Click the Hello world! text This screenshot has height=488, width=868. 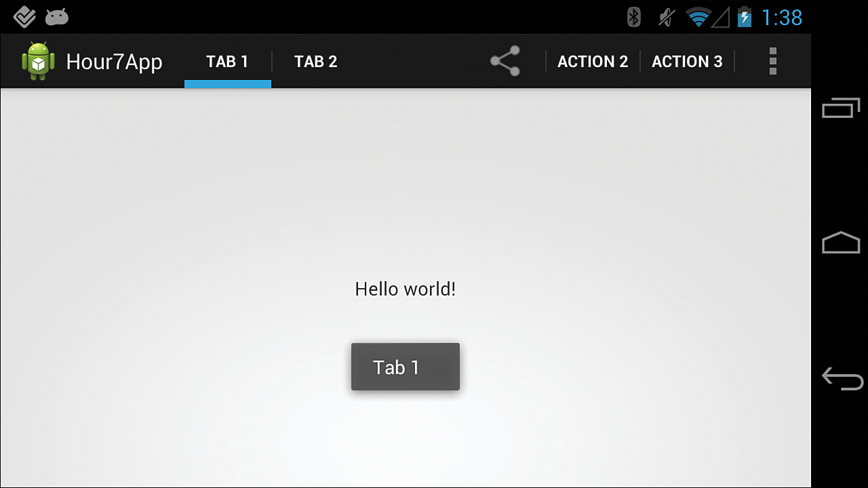(406, 289)
